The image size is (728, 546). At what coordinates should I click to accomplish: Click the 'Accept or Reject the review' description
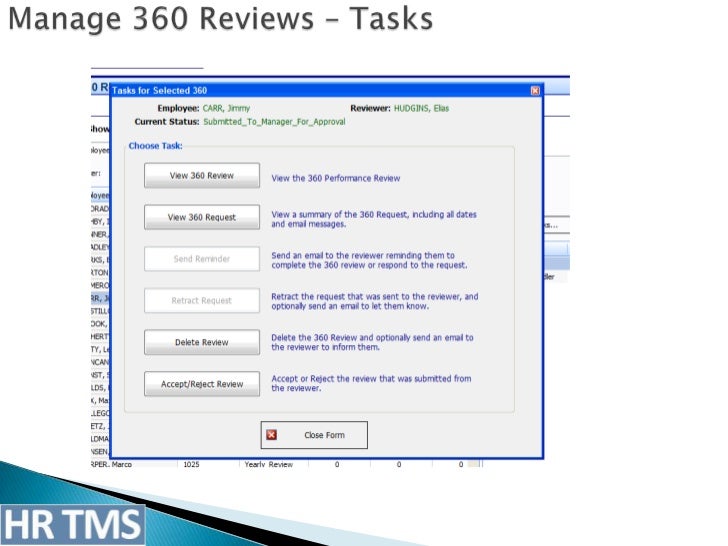point(371,384)
